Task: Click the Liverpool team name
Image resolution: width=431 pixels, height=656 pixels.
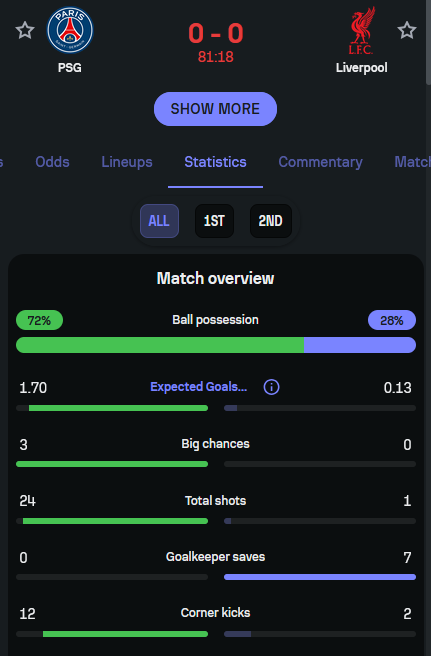Action: tap(362, 67)
